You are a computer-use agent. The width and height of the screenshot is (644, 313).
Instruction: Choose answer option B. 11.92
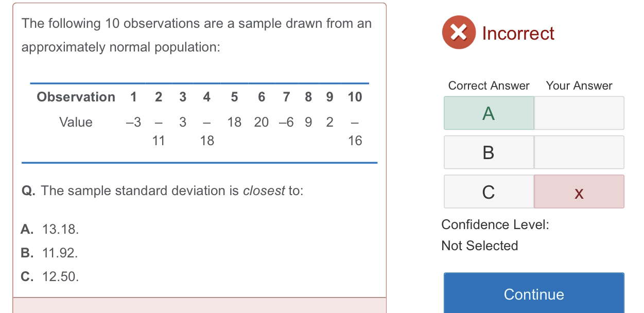pos(50,253)
